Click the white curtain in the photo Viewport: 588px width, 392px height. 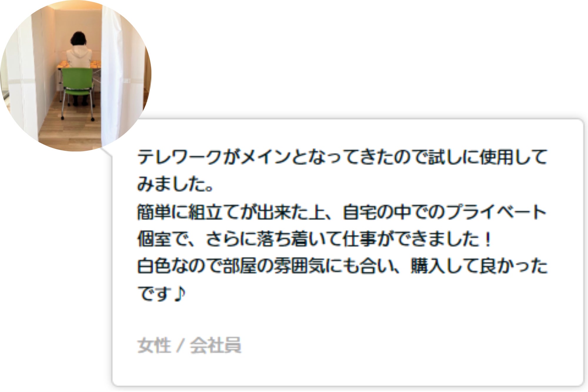[x=112, y=74]
